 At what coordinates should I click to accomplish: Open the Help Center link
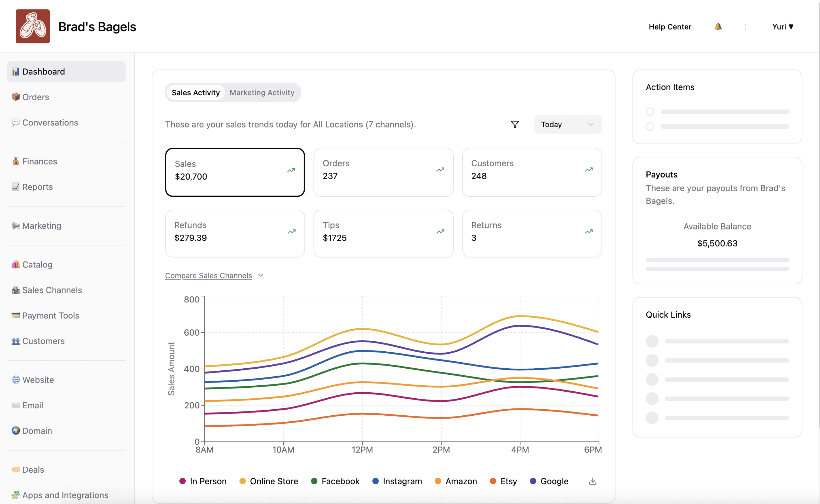click(670, 27)
